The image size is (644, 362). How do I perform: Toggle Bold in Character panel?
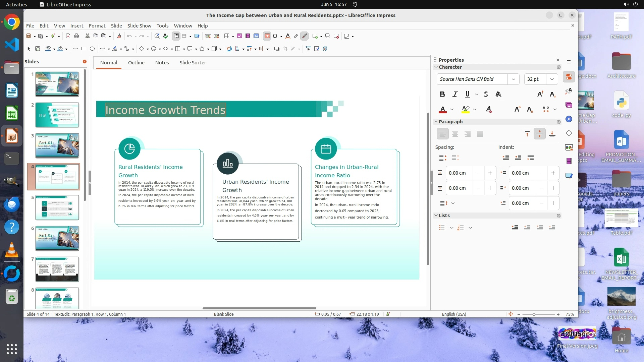442,94
